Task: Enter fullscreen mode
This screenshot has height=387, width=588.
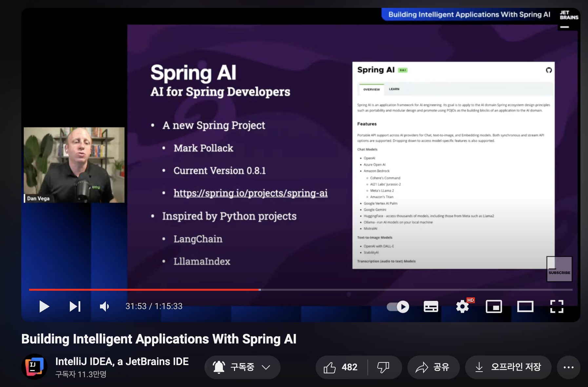Action: coord(557,307)
